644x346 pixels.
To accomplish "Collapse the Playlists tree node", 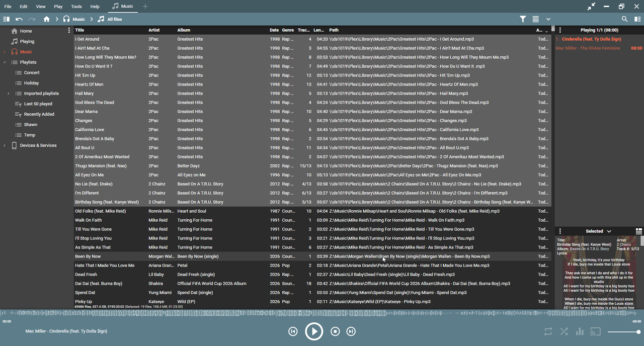I will 5,62.
